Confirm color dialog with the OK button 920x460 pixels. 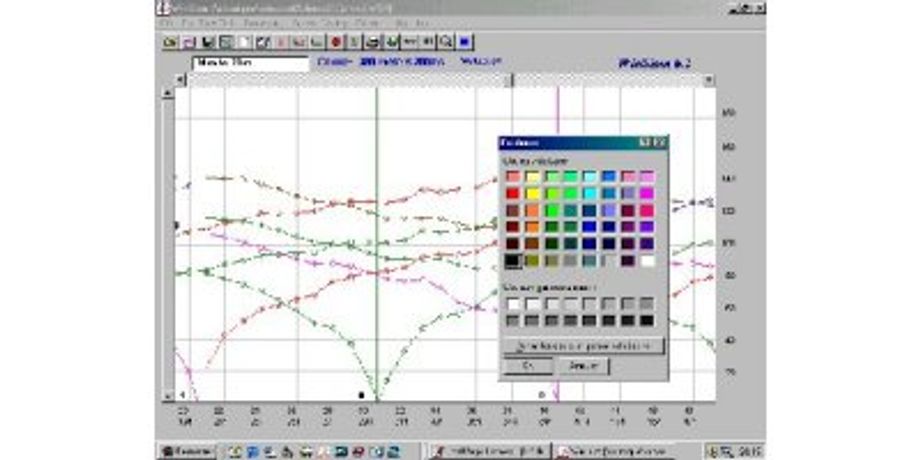[527, 366]
